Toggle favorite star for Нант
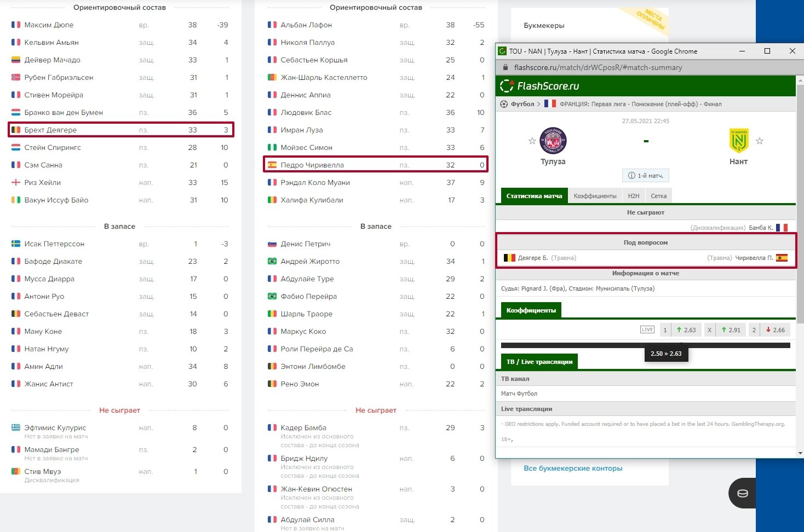Image resolution: width=804 pixels, height=532 pixels. coord(760,141)
